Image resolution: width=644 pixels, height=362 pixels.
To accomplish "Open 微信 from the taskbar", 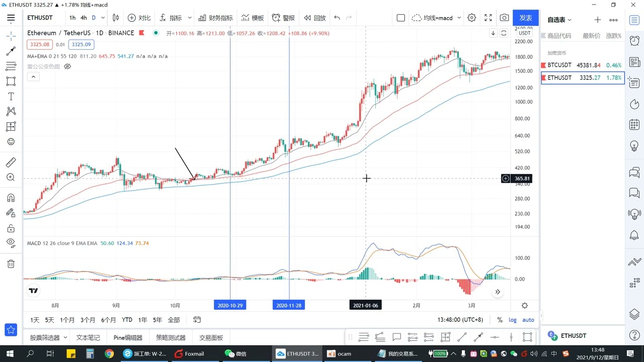I will click(x=236, y=353).
